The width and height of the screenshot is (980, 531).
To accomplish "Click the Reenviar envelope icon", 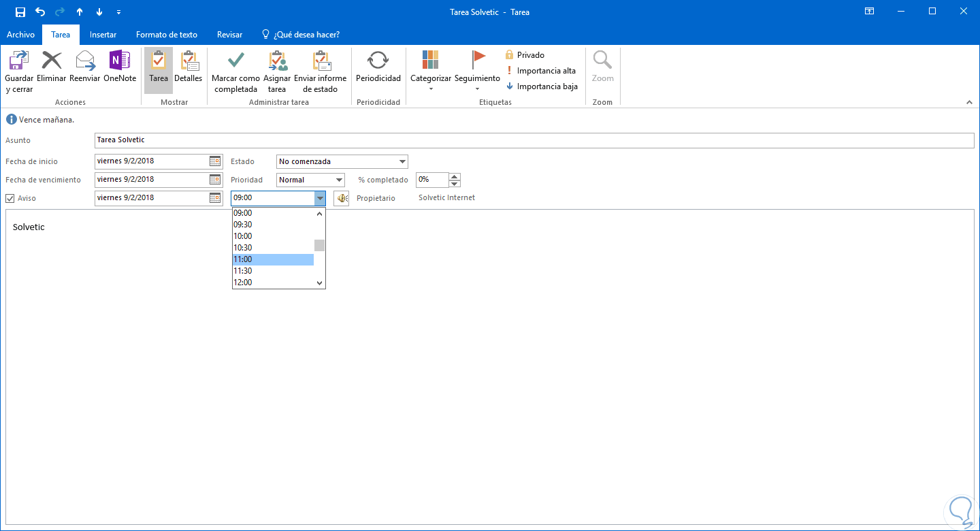I will [x=85, y=61].
